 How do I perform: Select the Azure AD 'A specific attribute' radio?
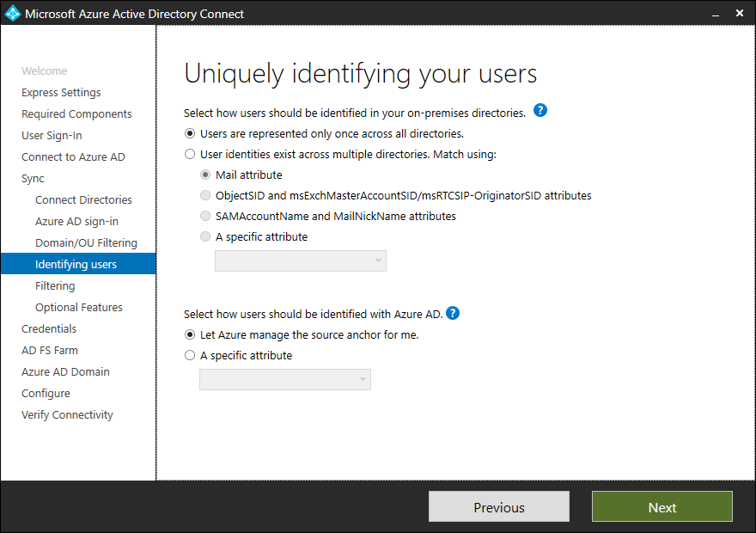pyautogui.click(x=190, y=356)
